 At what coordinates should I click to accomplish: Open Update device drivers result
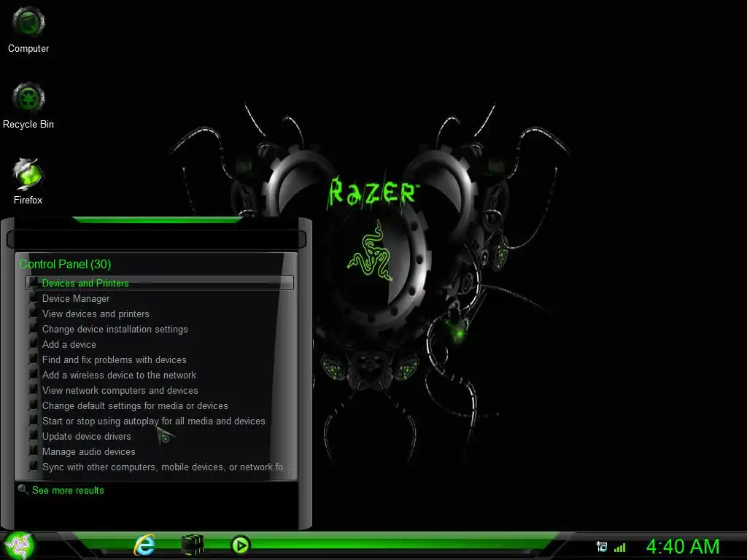click(160, 436)
